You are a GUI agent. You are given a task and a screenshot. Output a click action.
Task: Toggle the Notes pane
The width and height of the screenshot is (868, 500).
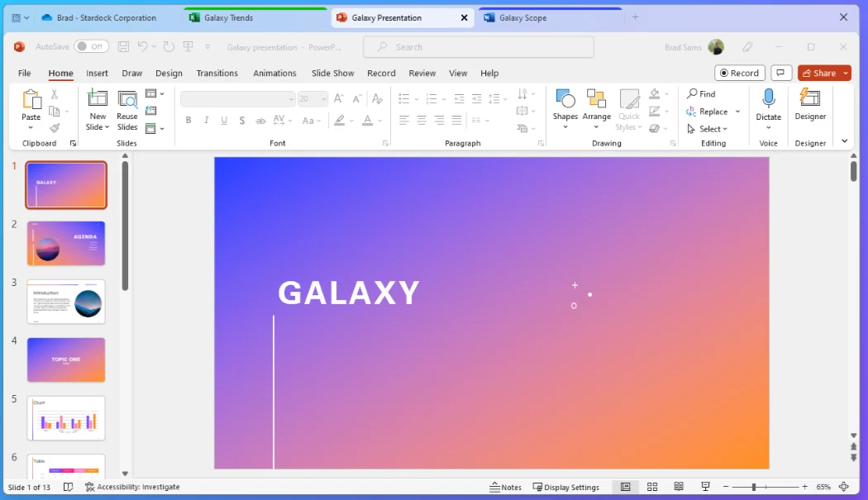click(x=505, y=488)
